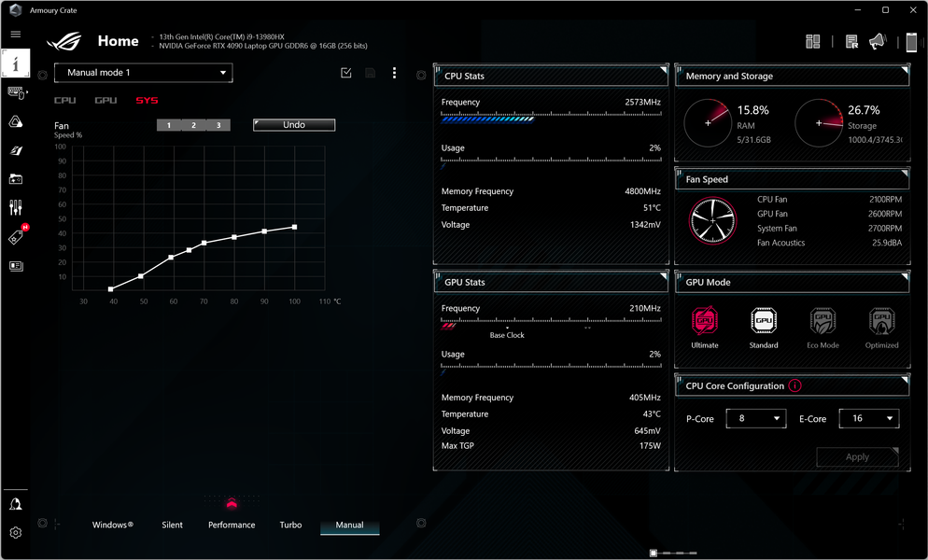928x560 pixels.
Task: Click the Max TGP 175W value
Action: click(x=650, y=446)
